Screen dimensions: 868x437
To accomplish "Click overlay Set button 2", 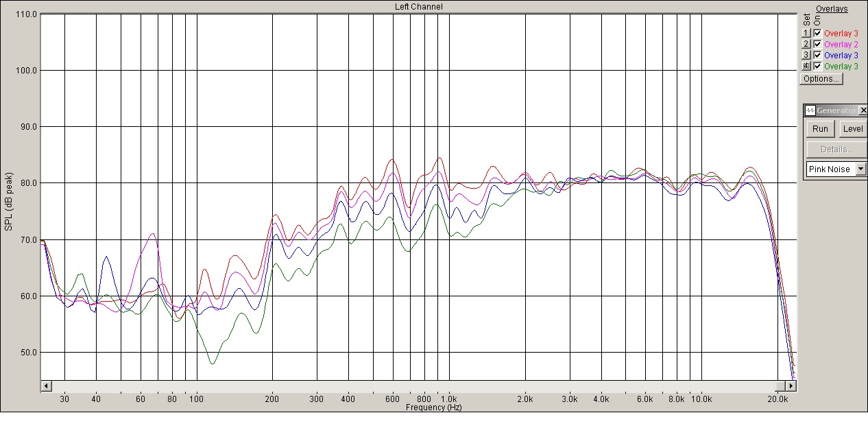I will [x=806, y=44].
